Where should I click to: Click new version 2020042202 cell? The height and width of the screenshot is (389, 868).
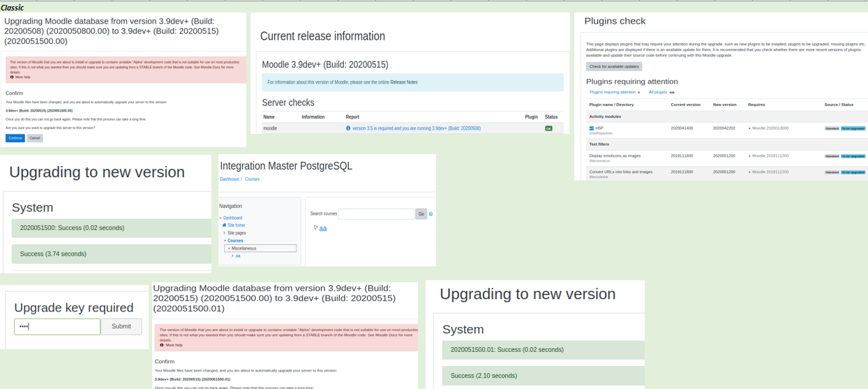[x=724, y=128]
